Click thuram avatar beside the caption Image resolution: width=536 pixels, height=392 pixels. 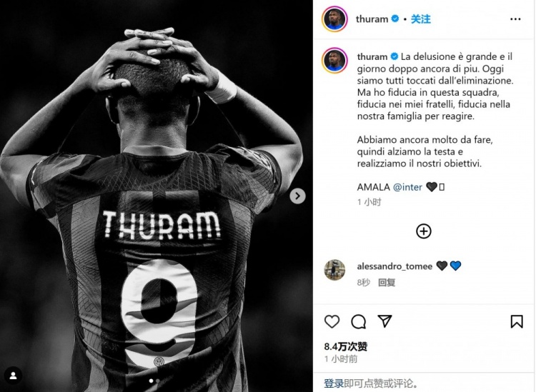coord(334,61)
